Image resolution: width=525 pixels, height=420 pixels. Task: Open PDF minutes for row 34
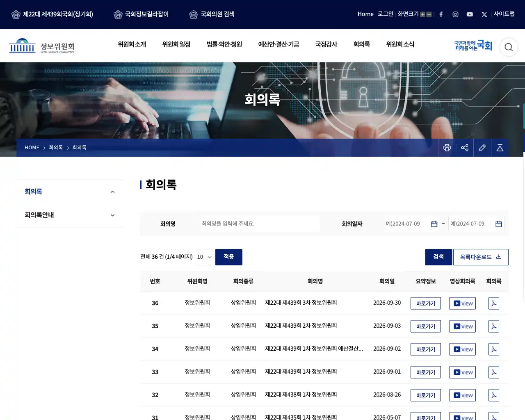494,349
